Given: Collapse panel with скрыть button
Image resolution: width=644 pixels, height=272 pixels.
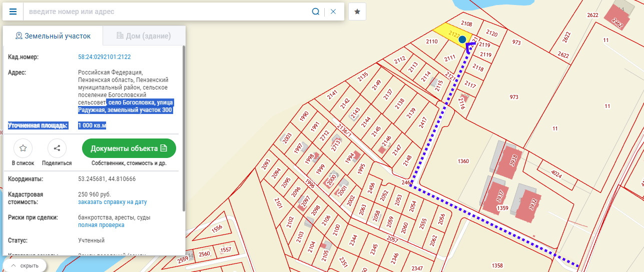Looking at the screenshot, I should pos(25,265).
